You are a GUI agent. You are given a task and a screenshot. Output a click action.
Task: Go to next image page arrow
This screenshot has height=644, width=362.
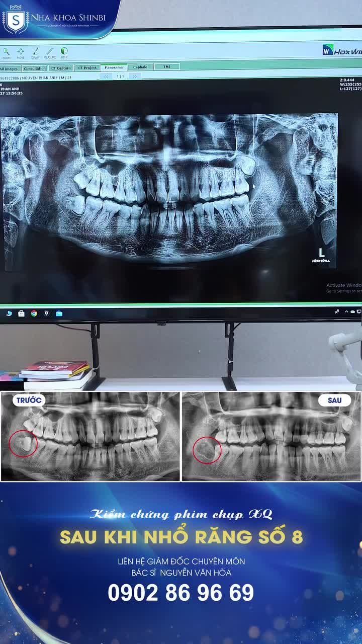point(135,76)
